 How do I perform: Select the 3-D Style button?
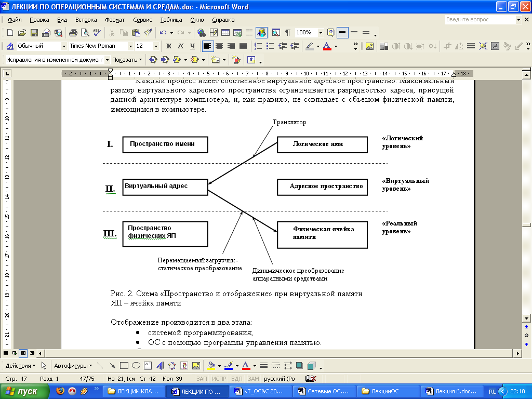(x=312, y=366)
